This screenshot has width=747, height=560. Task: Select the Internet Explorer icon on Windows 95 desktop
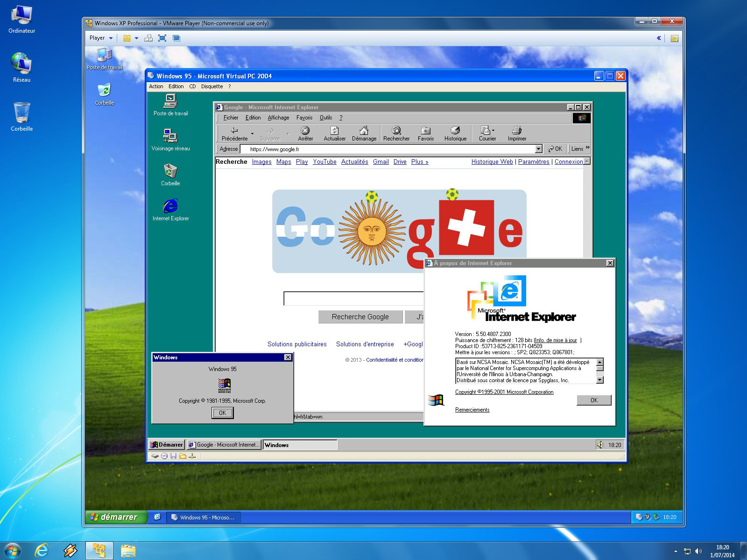click(170, 210)
